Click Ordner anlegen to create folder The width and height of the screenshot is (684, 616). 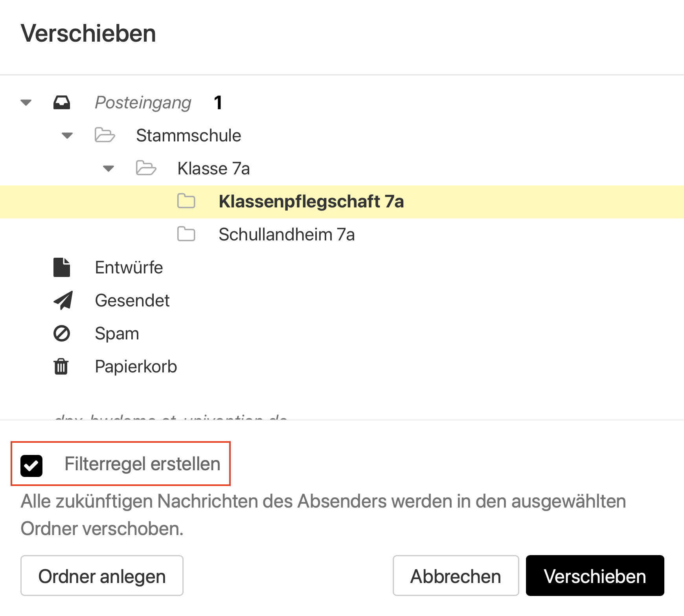pyautogui.click(x=102, y=576)
